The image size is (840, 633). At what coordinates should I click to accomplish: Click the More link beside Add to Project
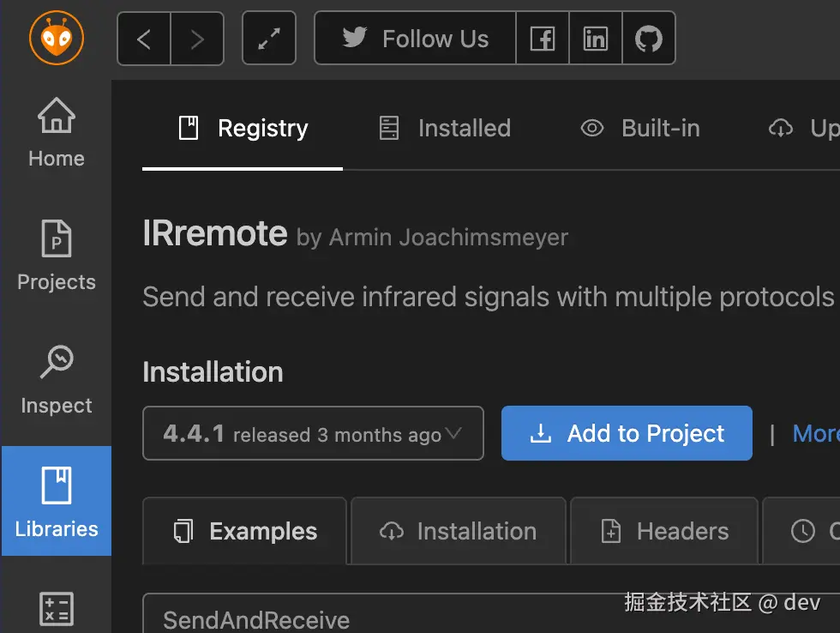816,433
